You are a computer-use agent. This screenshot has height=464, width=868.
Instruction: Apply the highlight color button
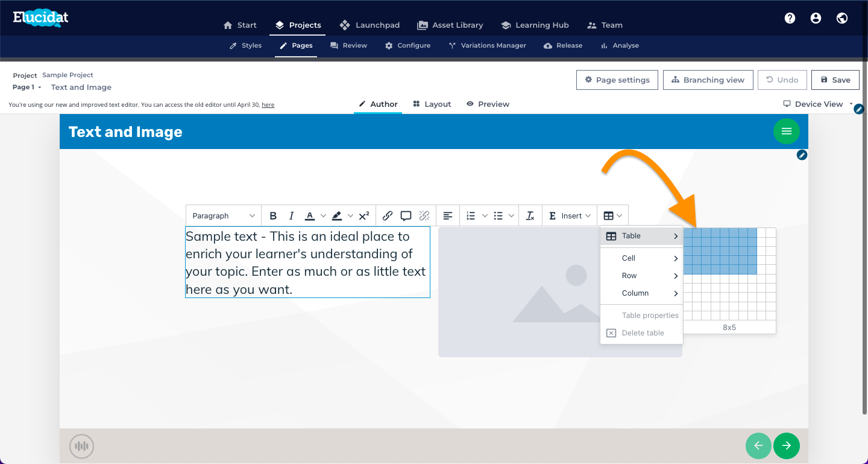coord(337,215)
